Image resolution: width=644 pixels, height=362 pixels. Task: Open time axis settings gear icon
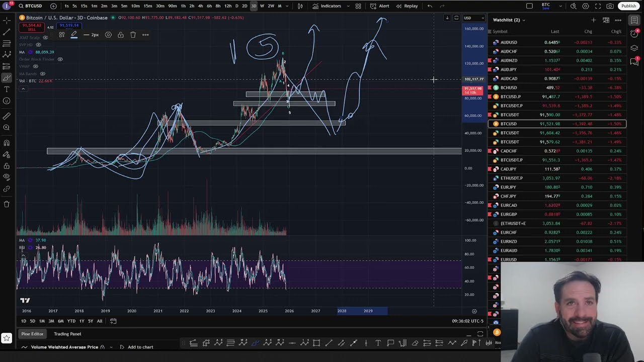474,311
